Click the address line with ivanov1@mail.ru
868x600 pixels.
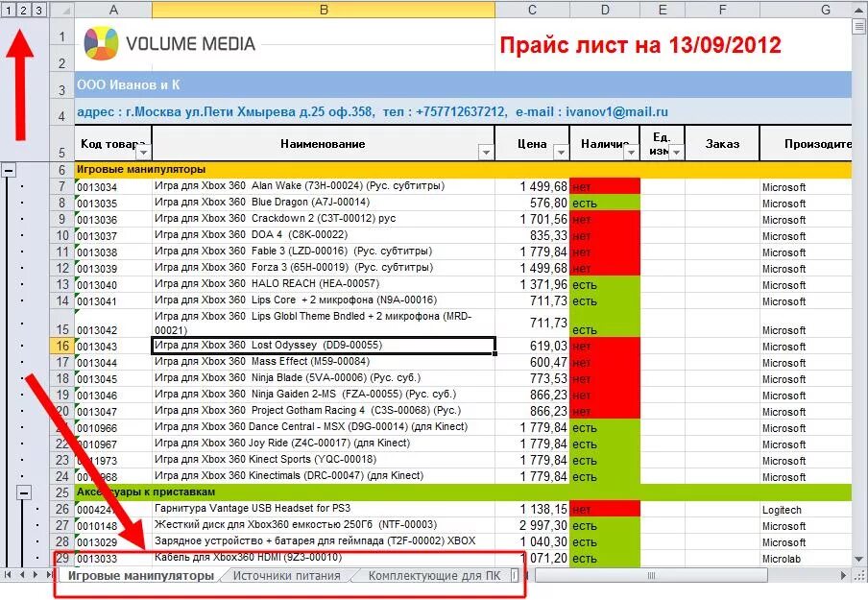coord(463,111)
